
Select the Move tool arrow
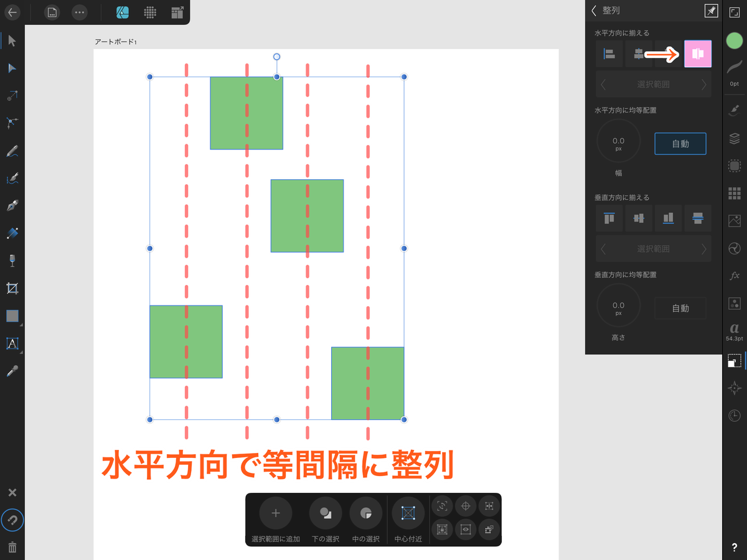tap(12, 41)
